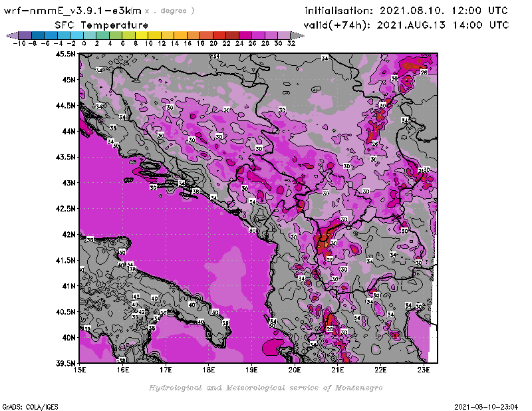
Task: Click the 'SFC Temperature' title
Action: click(x=102, y=25)
